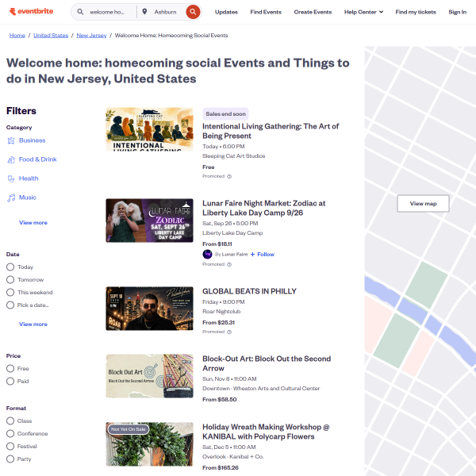Go to New Jersey breadcrumb link

(91, 35)
